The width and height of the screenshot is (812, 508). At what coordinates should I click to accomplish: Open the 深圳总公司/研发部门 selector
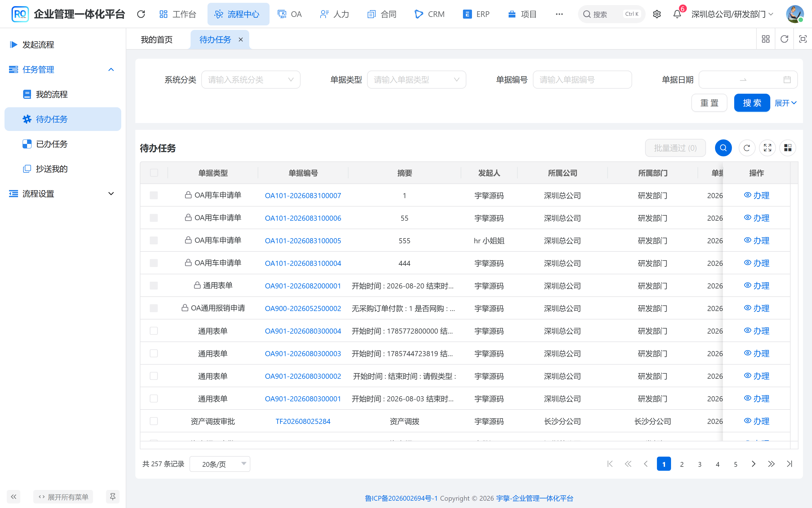pos(732,14)
